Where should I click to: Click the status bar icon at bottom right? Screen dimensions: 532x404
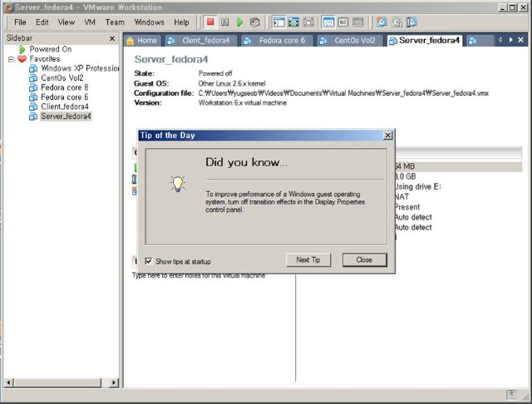tap(512, 395)
